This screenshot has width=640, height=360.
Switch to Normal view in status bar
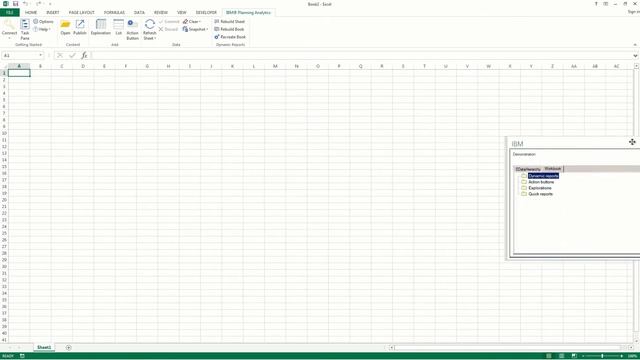(x=549, y=356)
